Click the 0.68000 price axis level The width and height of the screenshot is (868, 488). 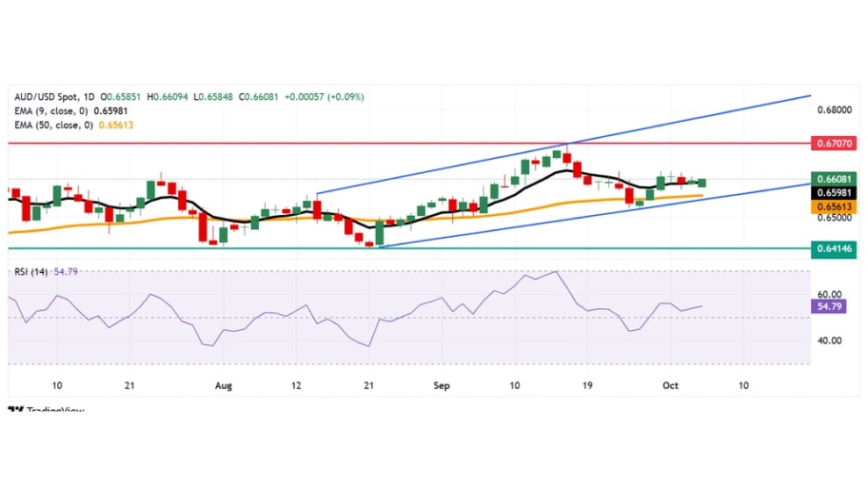point(834,108)
